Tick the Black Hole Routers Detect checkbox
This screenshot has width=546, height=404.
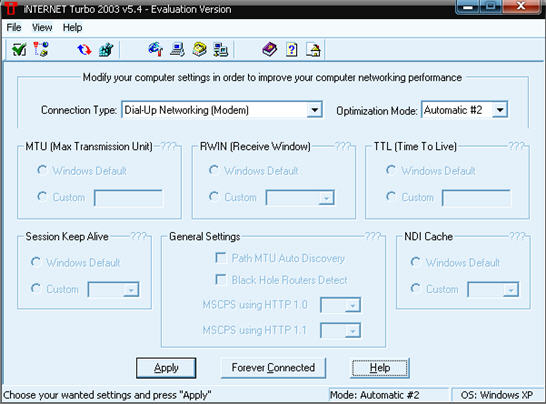coord(221,279)
